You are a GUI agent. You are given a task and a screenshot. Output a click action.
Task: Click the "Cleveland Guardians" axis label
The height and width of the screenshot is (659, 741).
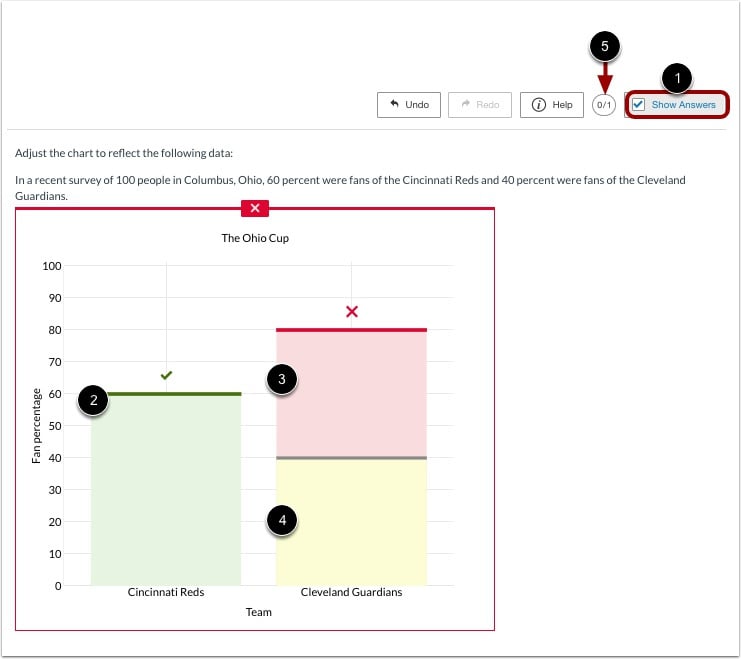pos(351,592)
